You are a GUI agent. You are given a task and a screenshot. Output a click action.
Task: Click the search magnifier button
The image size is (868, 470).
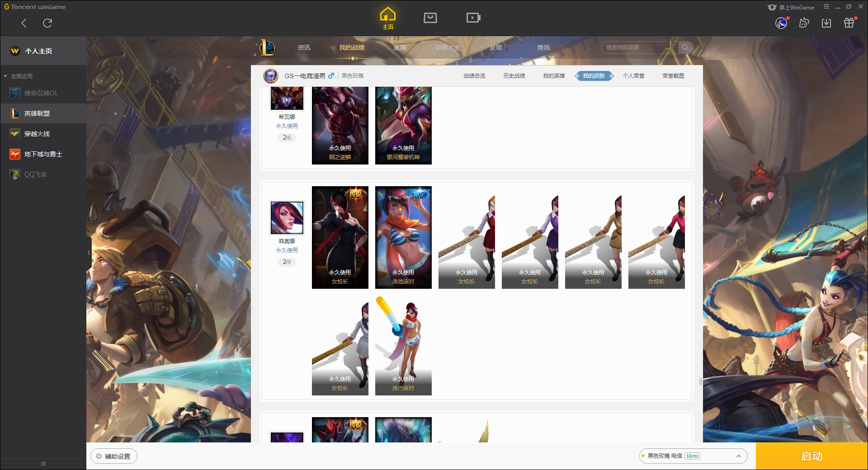[685, 47]
